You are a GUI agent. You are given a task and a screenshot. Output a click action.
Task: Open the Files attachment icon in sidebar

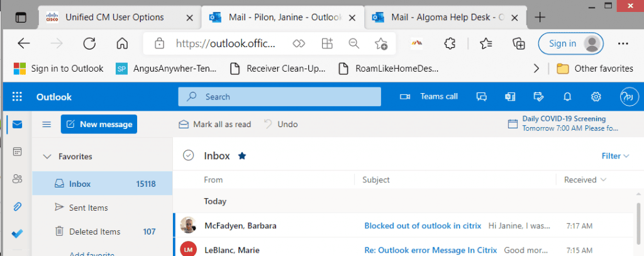pyautogui.click(x=17, y=206)
